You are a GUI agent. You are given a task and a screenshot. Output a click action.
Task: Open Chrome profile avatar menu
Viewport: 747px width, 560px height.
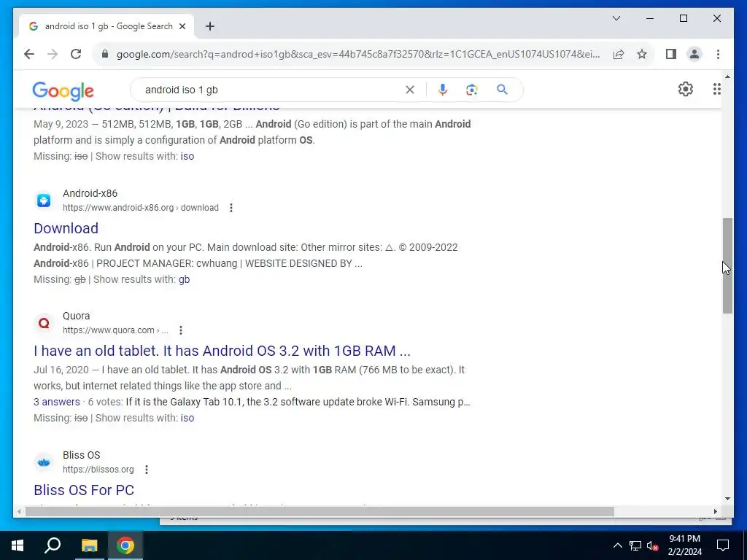694,54
